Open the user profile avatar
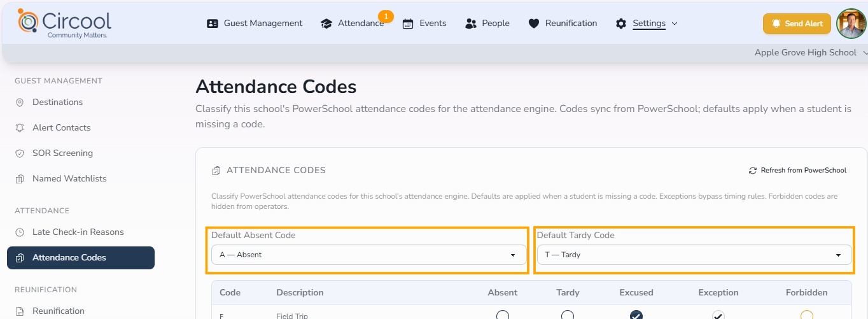This screenshot has height=319, width=868. point(851,24)
